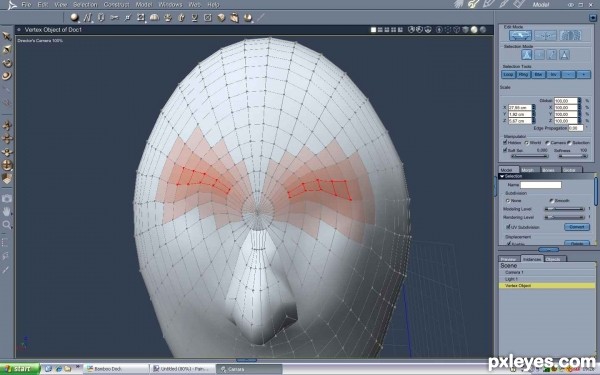Adjust the Softness slider
The height and width of the screenshot is (375, 600).
point(572,156)
